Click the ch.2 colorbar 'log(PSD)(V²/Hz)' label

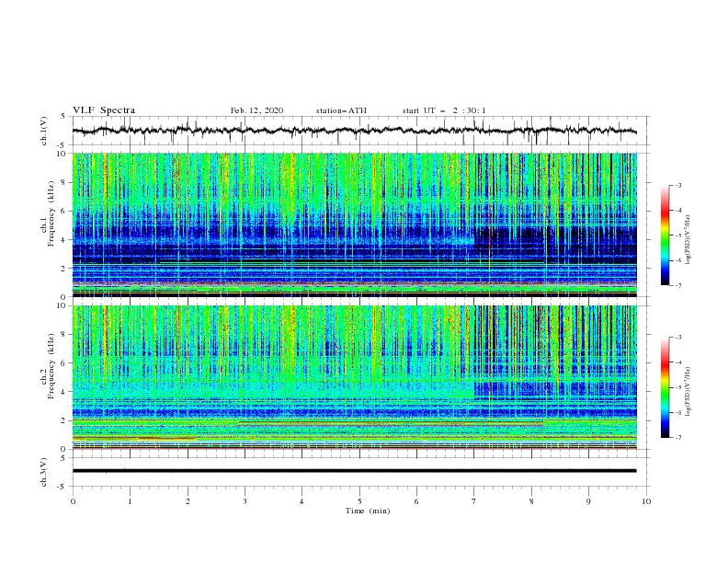click(x=688, y=391)
